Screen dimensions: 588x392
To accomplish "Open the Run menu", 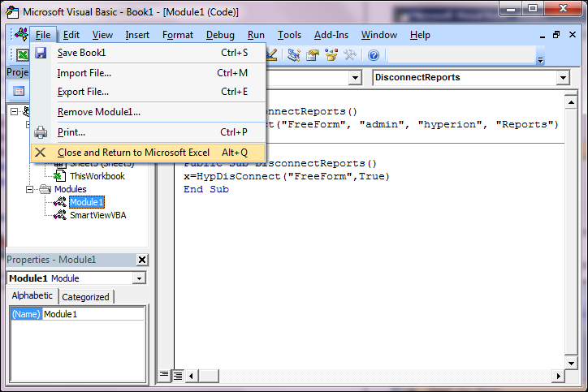I will [x=256, y=35].
